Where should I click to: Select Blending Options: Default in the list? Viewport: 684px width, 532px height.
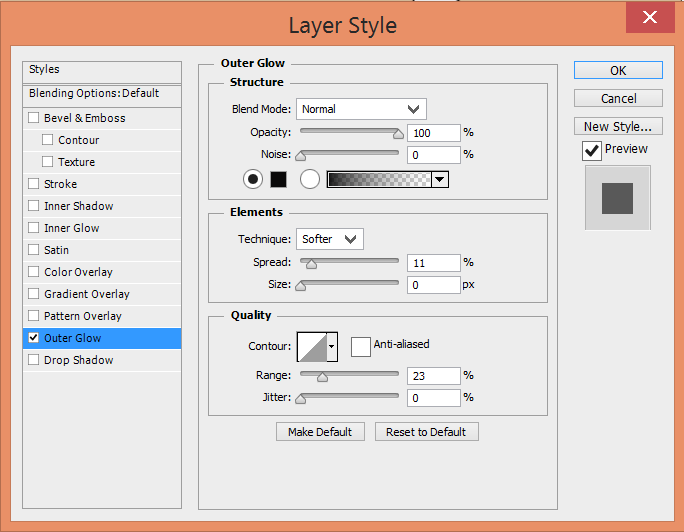coord(94,93)
